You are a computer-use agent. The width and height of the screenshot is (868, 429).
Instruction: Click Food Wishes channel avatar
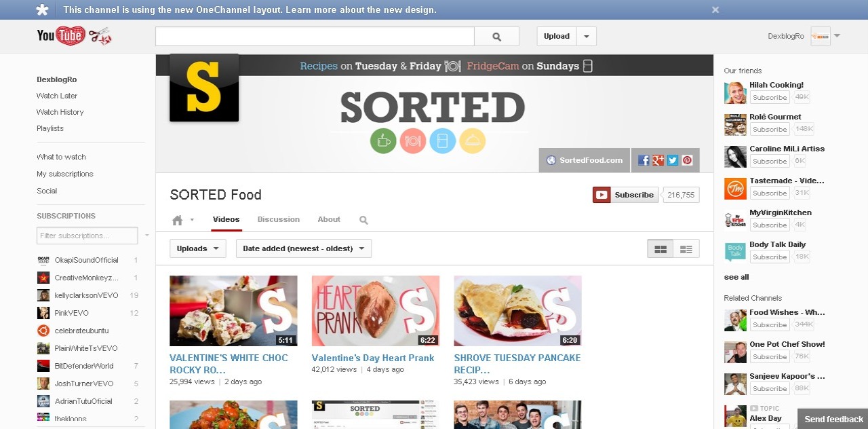(735, 320)
